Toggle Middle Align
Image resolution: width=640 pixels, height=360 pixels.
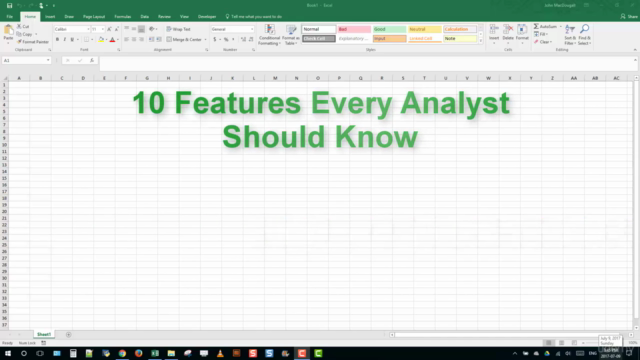(x=134, y=29)
